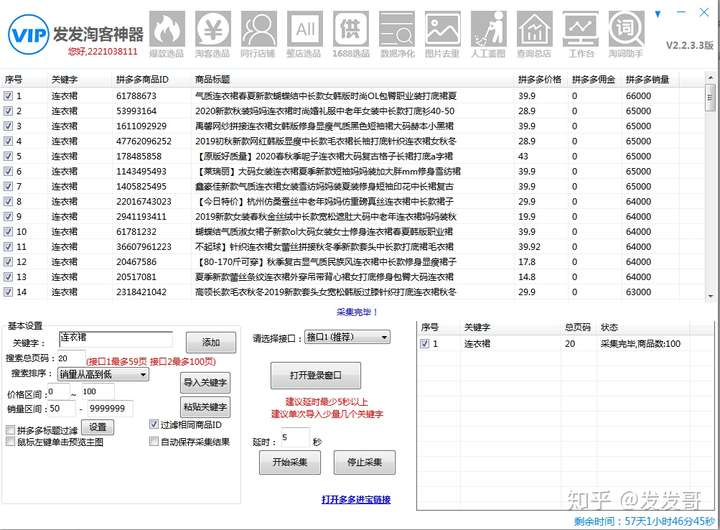Click the 打开登录窗口 button
The height and width of the screenshot is (530, 720).
(x=315, y=376)
